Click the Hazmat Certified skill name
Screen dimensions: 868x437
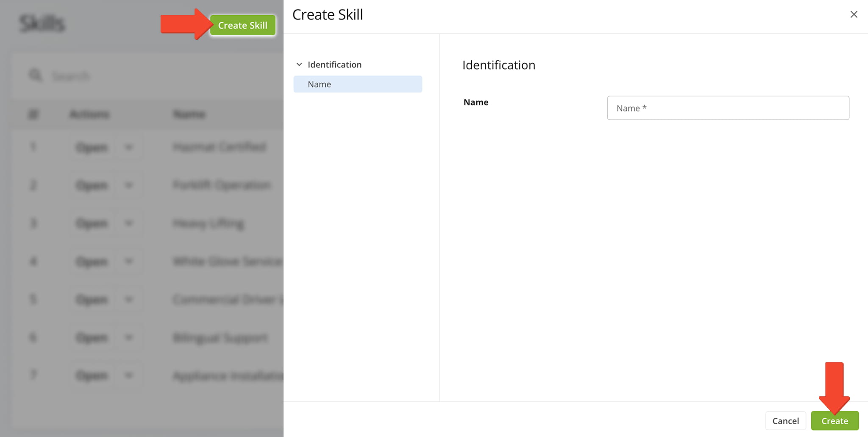point(220,147)
